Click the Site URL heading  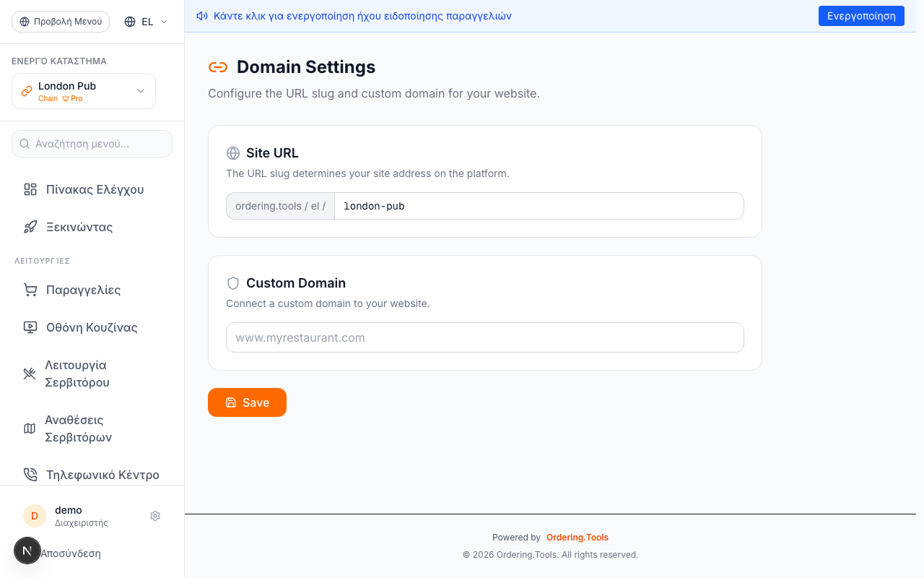pyautogui.click(x=272, y=153)
